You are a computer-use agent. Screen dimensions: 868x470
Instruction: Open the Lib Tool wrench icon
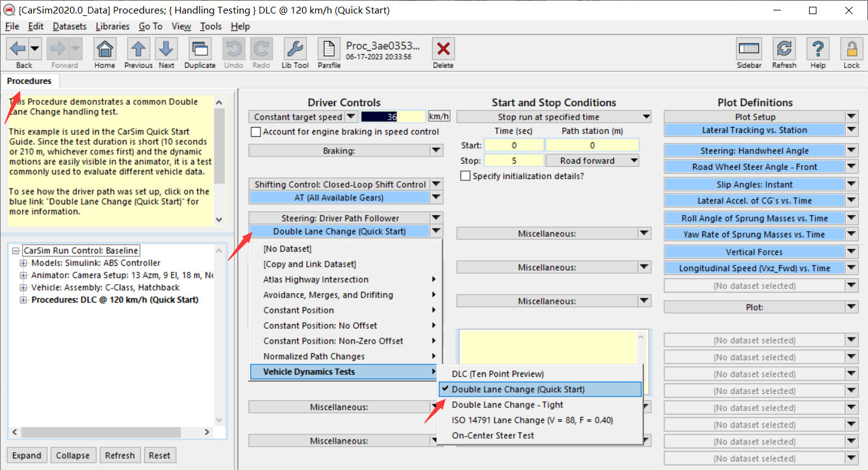pos(295,49)
